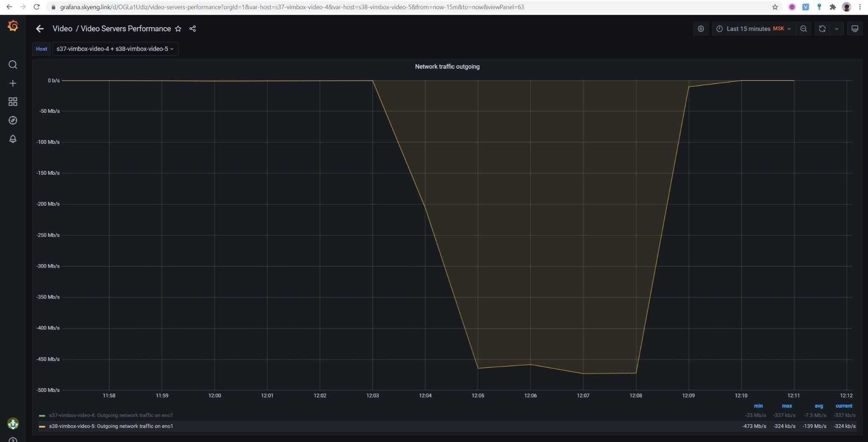
Task: Share dashboard via the share icon
Action: pos(192,28)
